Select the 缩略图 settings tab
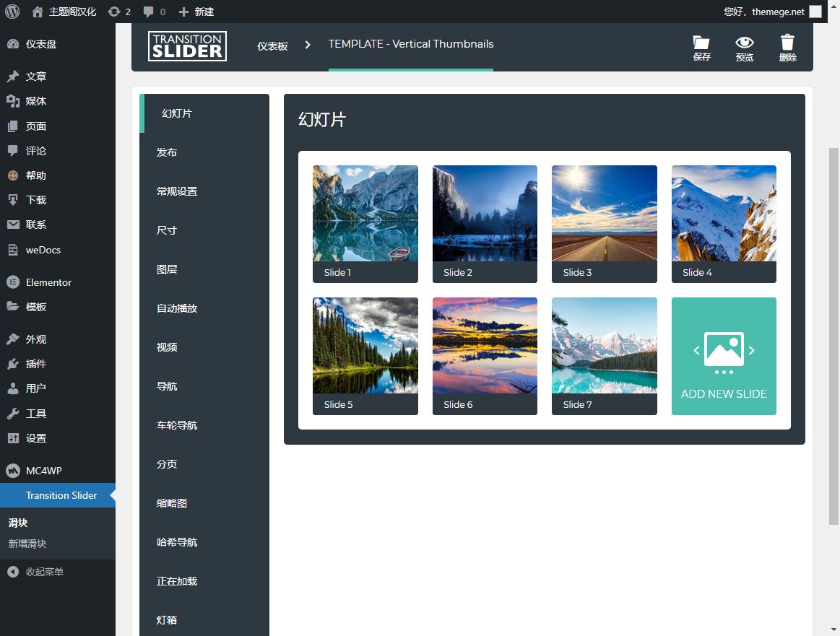840x636 pixels. pos(204,503)
